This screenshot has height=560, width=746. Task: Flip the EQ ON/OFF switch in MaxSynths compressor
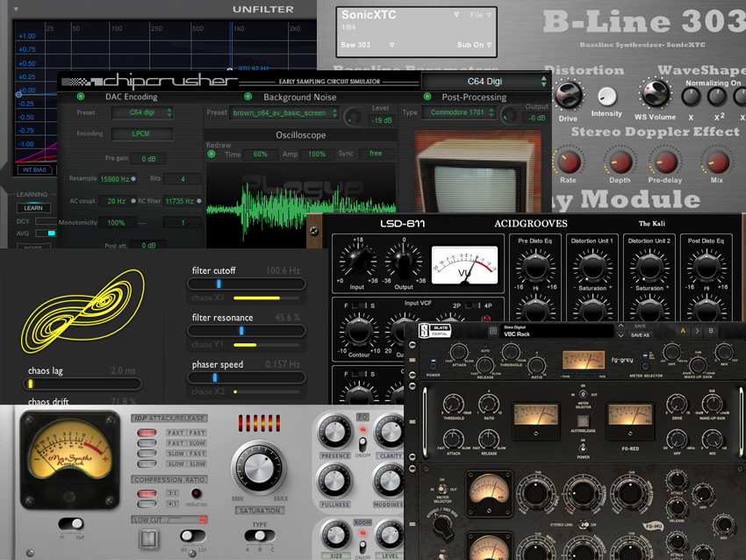pyautogui.click(x=362, y=445)
